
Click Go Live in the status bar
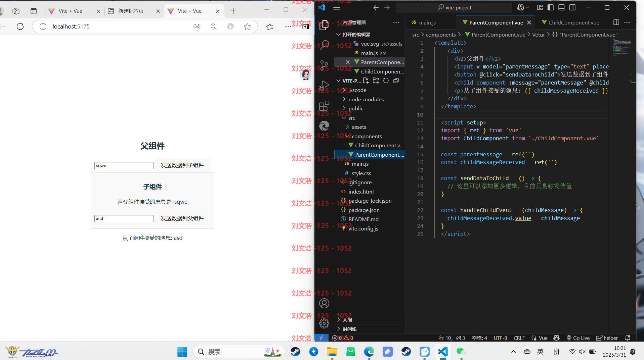pos(578,338)
